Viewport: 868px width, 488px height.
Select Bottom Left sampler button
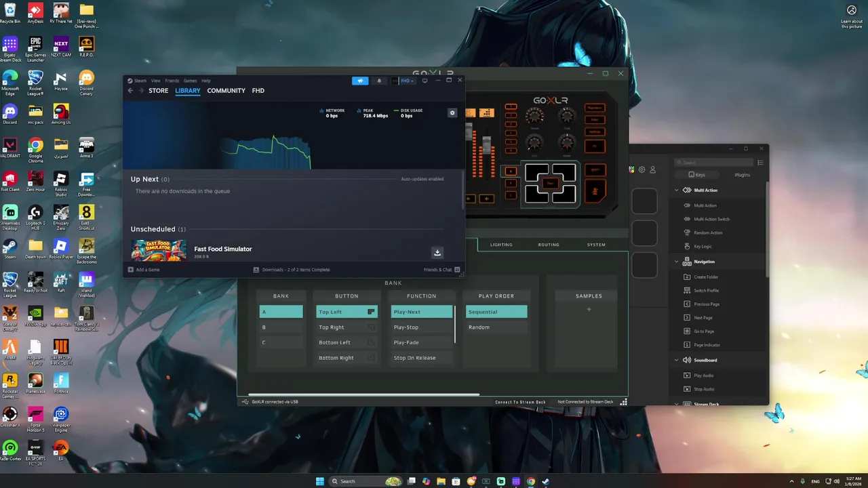click(x=347, y=342)
